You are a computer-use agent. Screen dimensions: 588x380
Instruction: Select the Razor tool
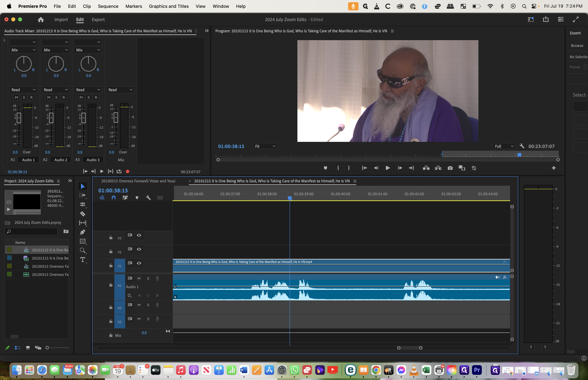click(x=83, y=214)
